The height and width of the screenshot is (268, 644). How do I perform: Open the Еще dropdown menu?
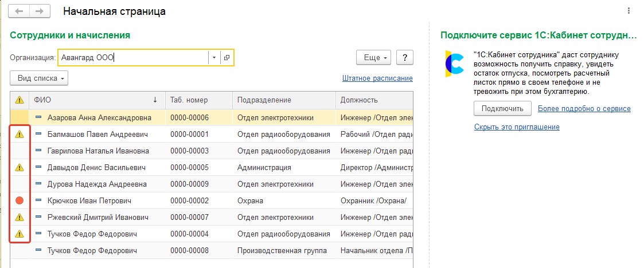373,58
